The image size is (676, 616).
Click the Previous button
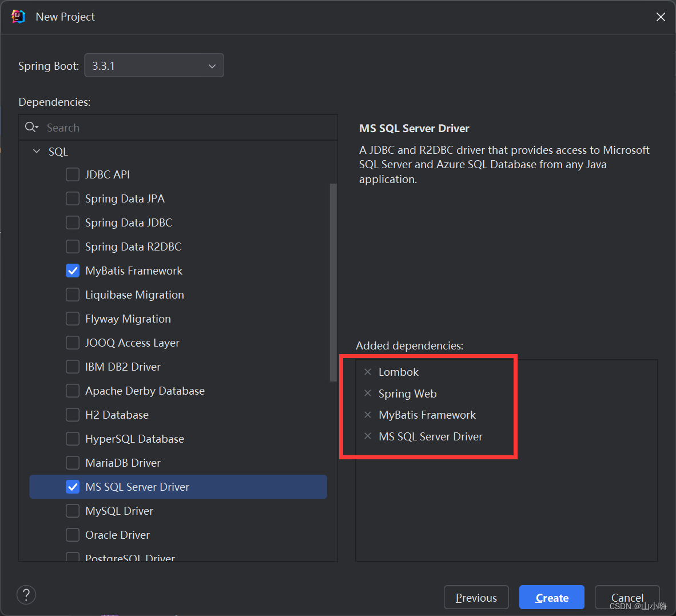pos(476,598)
